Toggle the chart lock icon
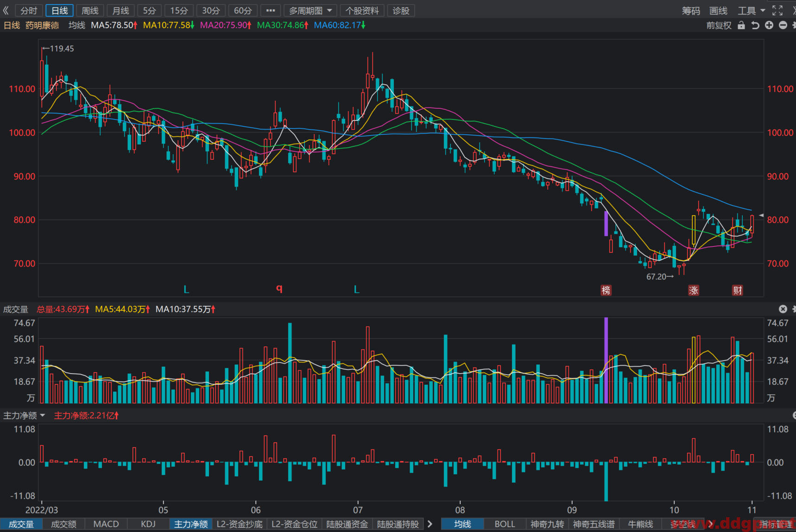This screenshot has width=796, height=532. click(741, 25)
